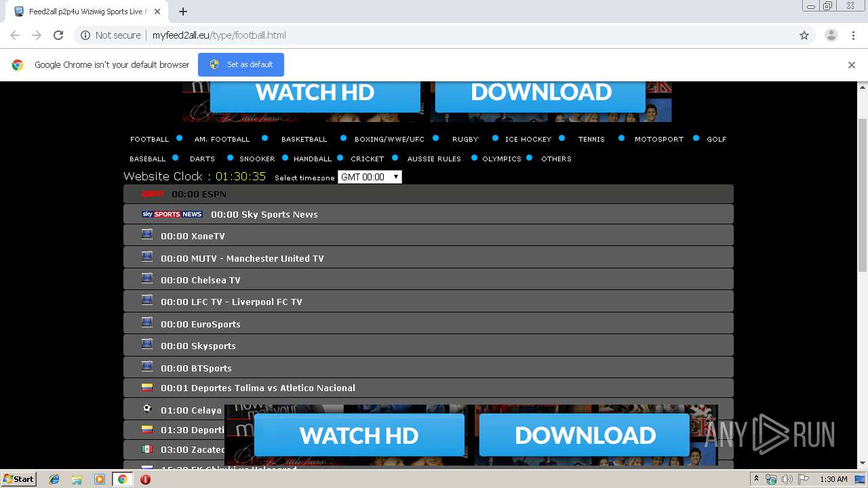Open MUTV - Manchester United TV row
The height and width of the screenshot is (488, 868).
(429, 258)
